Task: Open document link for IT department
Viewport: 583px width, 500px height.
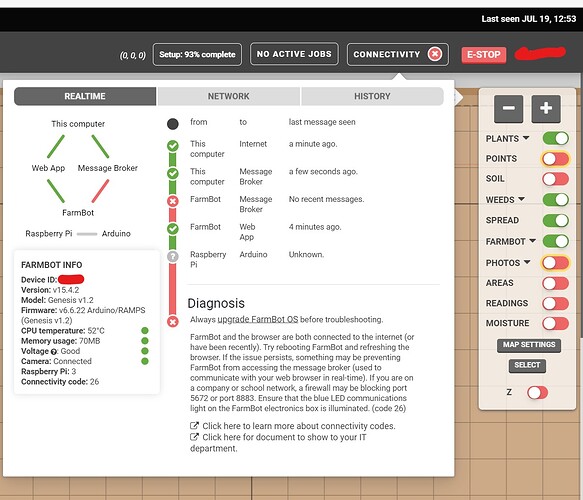Action: [x=278, y=443]
